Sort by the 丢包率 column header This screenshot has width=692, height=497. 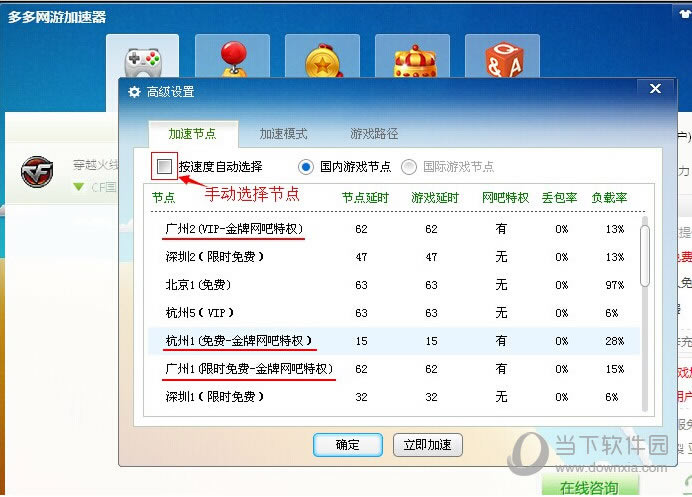tap(560, 197)
